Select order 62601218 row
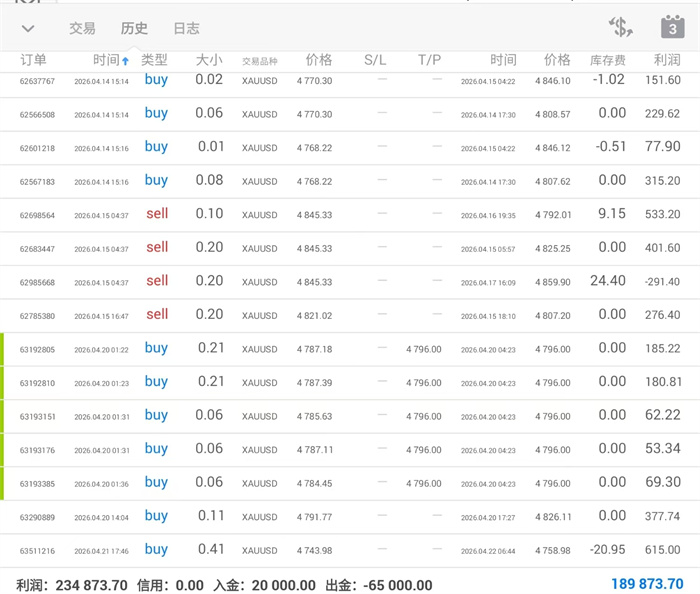The width and height of the screenshot is (700, 594). [350, 148]
